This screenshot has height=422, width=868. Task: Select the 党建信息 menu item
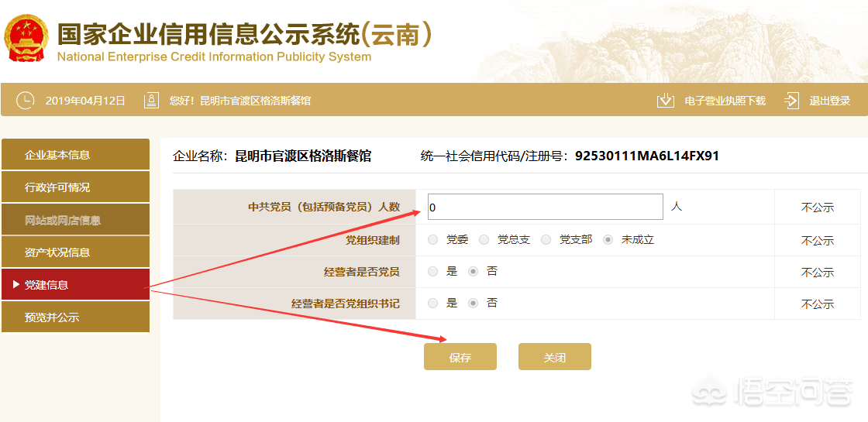[76, 285]
